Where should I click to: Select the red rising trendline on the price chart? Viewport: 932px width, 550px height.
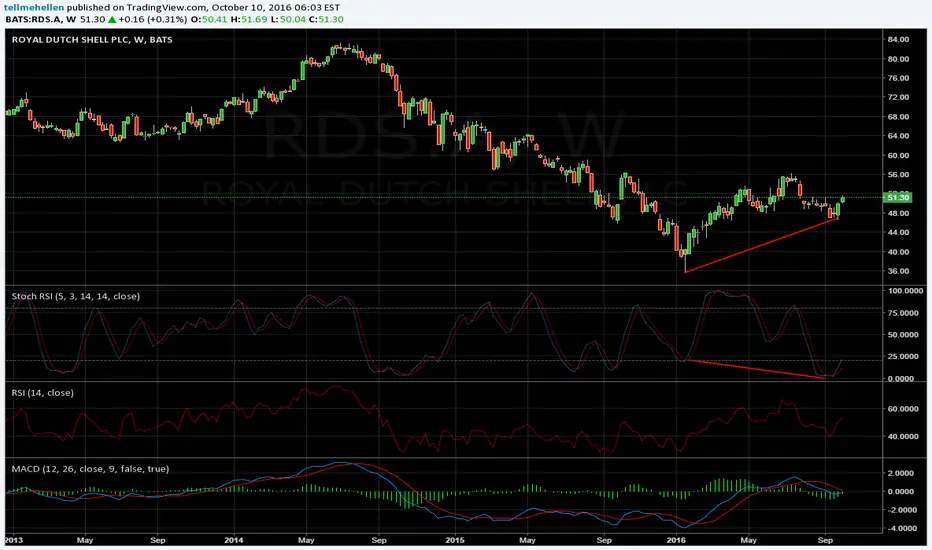[761, 246]
